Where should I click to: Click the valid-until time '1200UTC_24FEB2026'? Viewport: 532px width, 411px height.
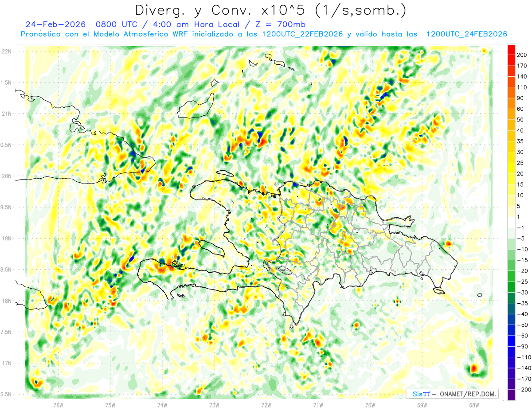[x=466, y=34]
